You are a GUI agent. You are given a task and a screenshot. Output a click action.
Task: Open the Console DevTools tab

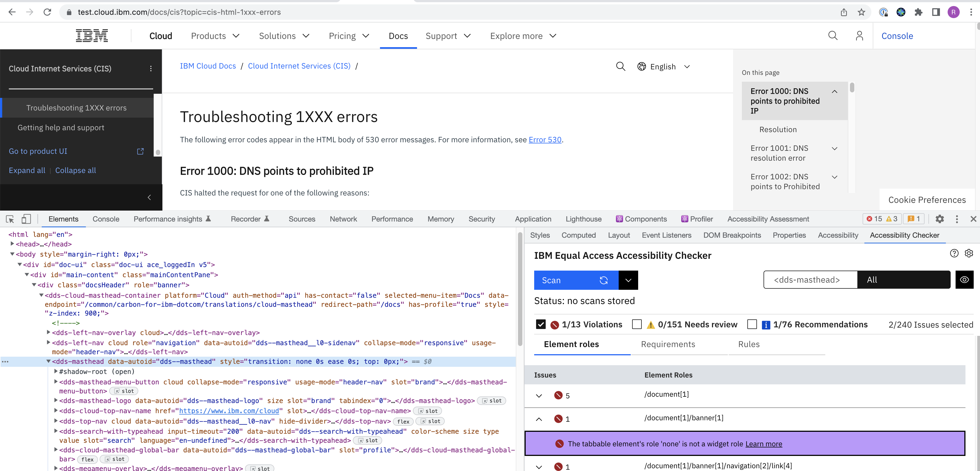click(106, 219)
